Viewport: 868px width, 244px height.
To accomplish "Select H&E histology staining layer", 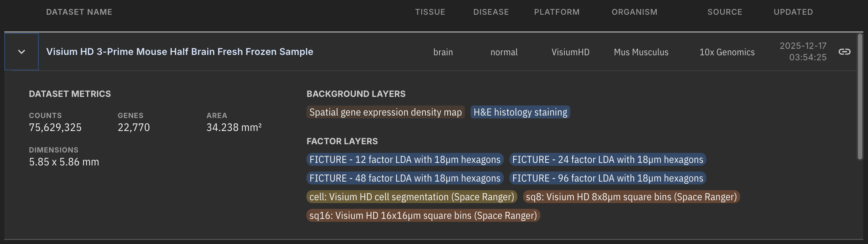I will tap(520, 112).
